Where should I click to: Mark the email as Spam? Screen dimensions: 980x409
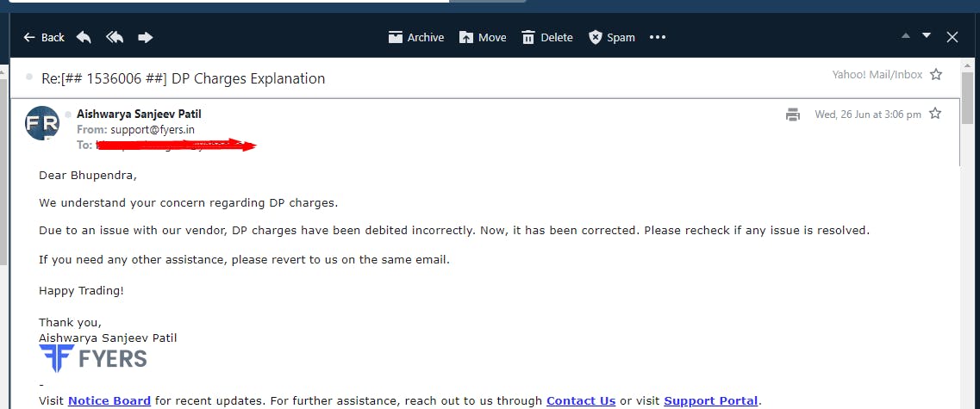pos(611,38)
